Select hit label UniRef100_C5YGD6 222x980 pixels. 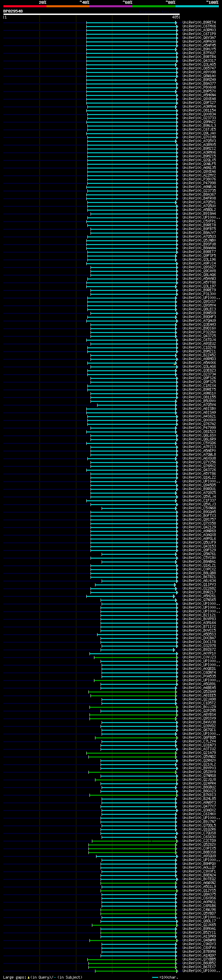point(199,443)
